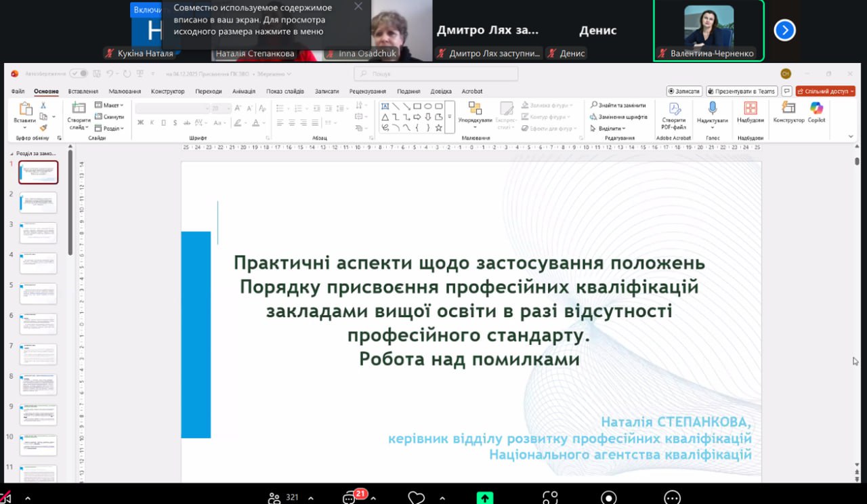The width and height of the screenshot is (867, 504).
Task: Open the Add-ins (Надбудови) icon
Action: (750, 109)
